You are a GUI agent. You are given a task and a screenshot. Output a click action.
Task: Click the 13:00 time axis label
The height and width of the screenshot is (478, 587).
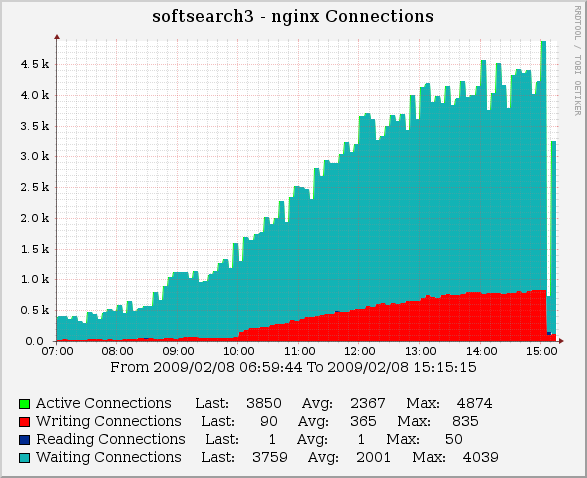tap(421, 351)
